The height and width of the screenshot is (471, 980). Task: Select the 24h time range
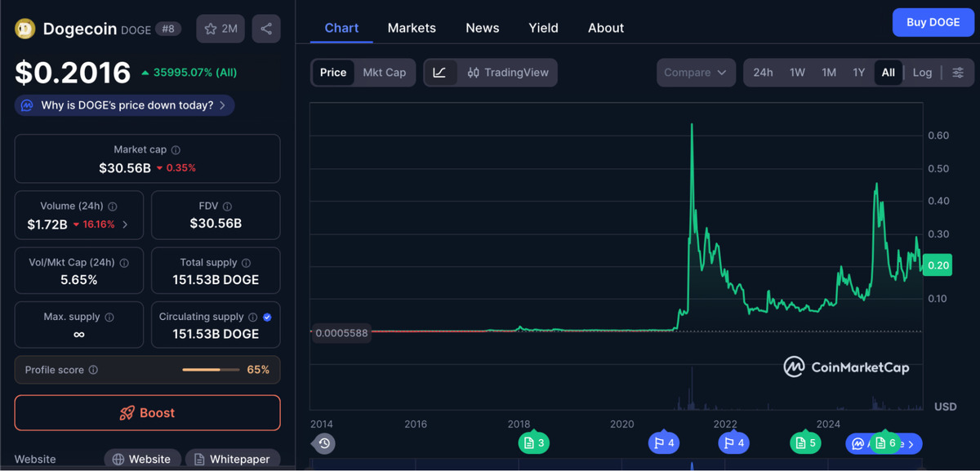coord(763,73)
